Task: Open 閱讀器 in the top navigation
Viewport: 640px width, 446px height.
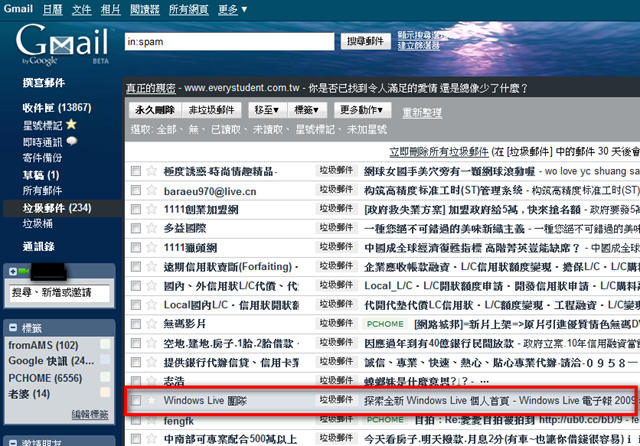Action: 145,9
